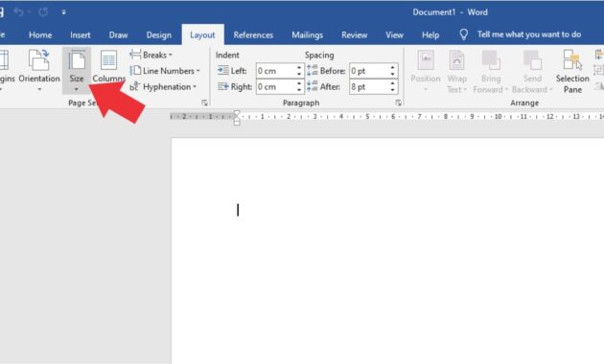Image resolution: width=604 pixels, height=364 pixels.
Task: Click the Spacing Before icon
Action: [313, 71]
